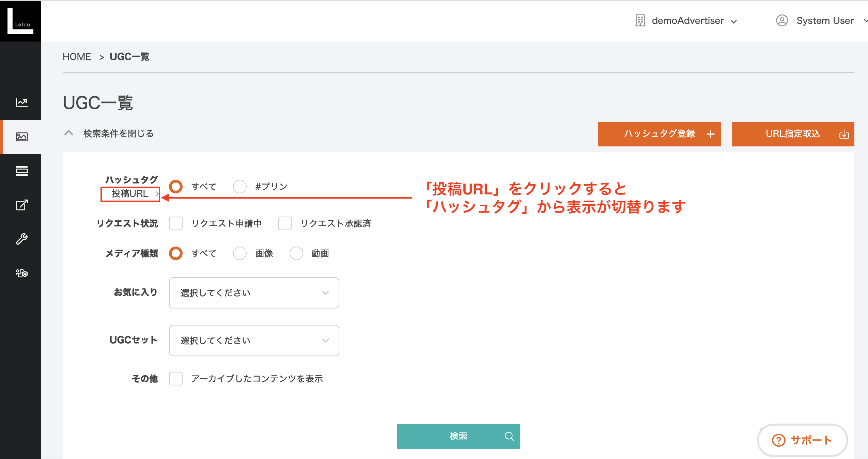This screenshot has height=459, width=868.
Task: Click the Letro logo
Action: (20, 21)
